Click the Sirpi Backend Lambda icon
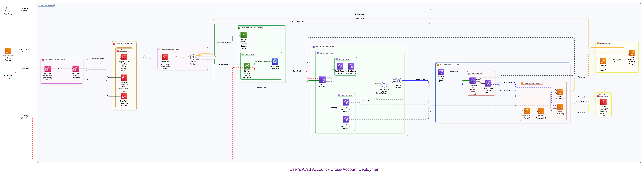 (8, 51)
